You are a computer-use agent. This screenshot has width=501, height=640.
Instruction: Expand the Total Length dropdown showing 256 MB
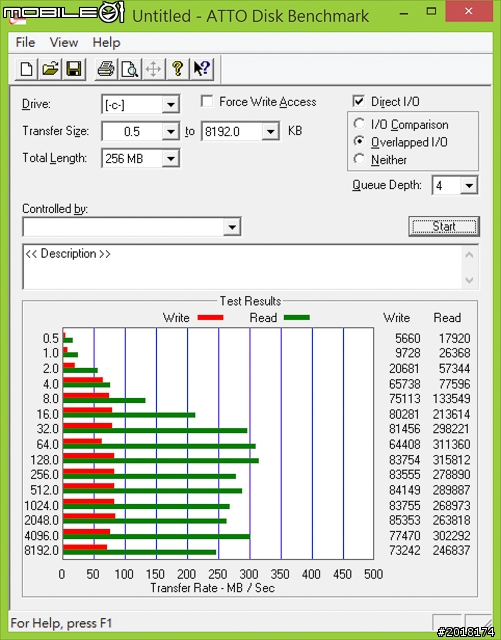point(171,158)
